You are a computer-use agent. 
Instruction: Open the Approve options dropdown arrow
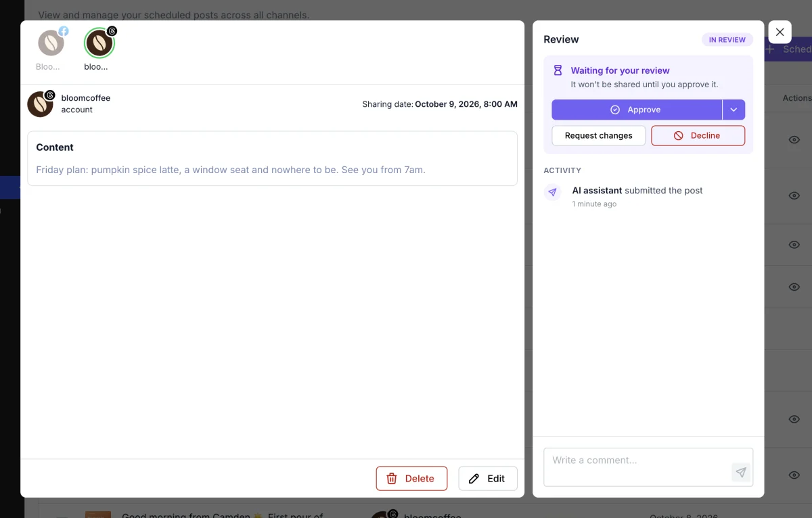click(x=734, y=110)
